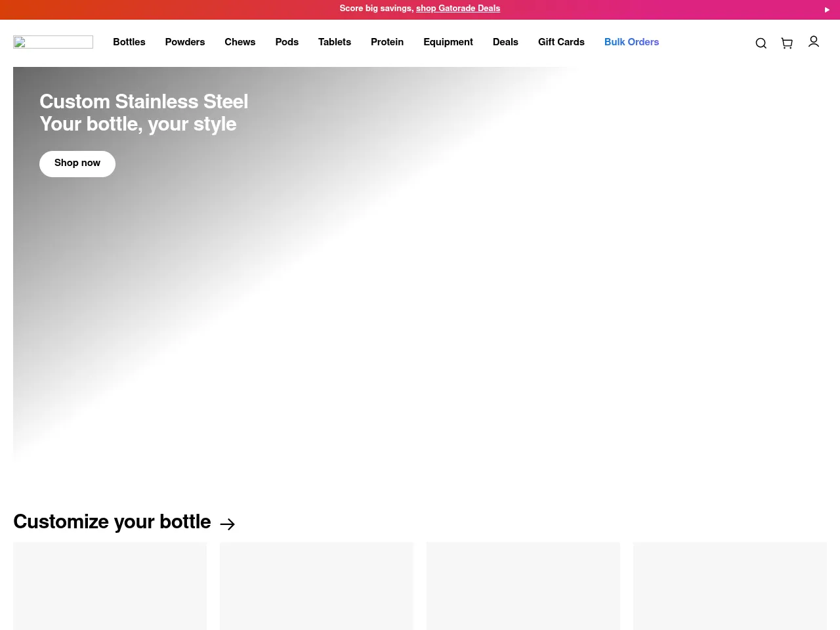Open the Pods category
The height and width of the screenshot is (630, 840).
coord(287,42)
